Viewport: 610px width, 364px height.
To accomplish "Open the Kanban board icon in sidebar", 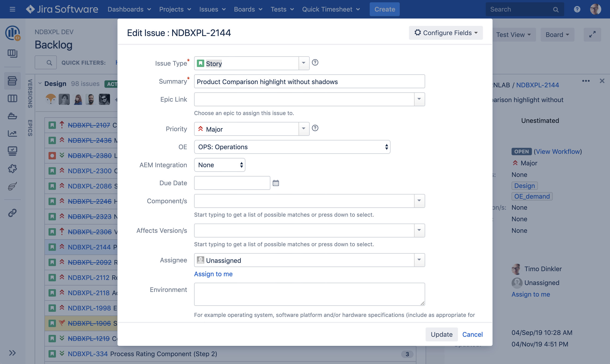I will point(12,53).
